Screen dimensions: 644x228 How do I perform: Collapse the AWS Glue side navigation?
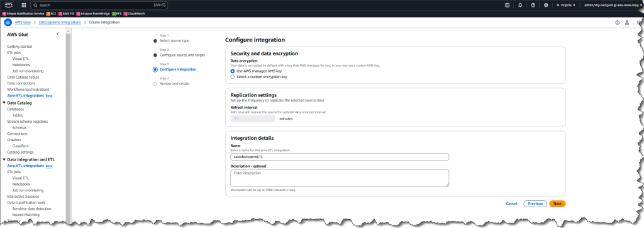(x=57, y=34)
